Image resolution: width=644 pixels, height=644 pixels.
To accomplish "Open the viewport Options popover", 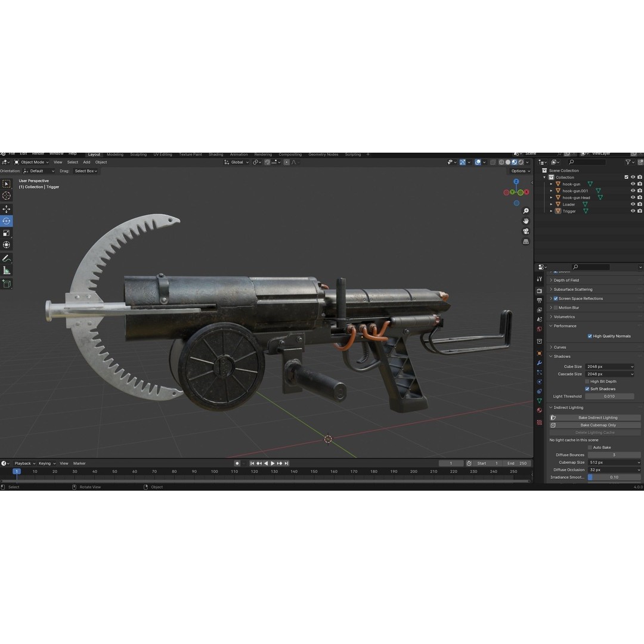I will [x=521, y=171].
